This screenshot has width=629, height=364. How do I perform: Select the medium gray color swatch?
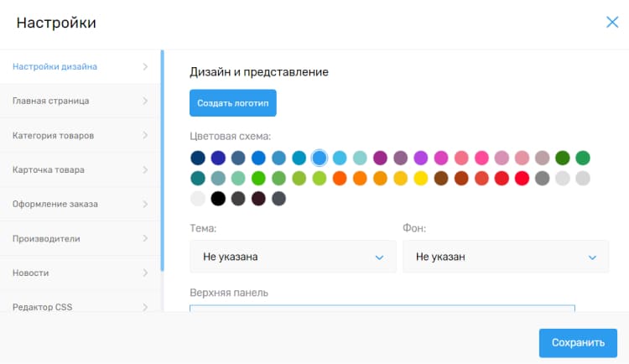[543, 178]
